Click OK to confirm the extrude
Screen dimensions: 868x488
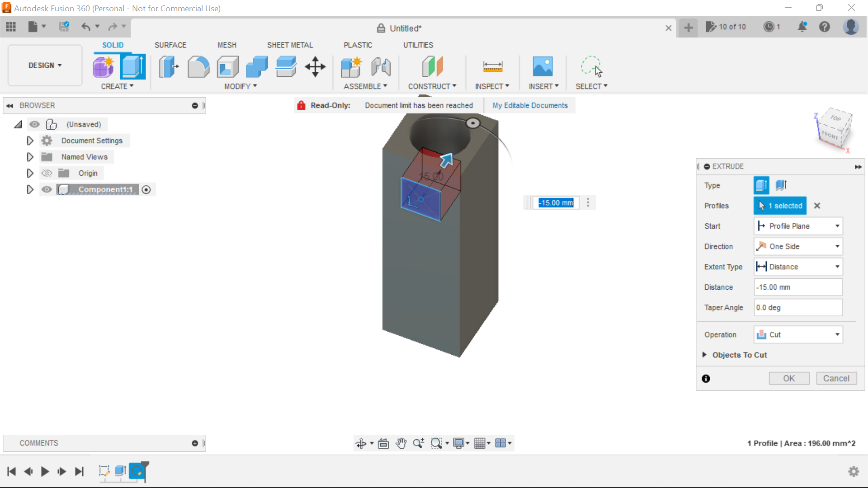coord(789,378)
